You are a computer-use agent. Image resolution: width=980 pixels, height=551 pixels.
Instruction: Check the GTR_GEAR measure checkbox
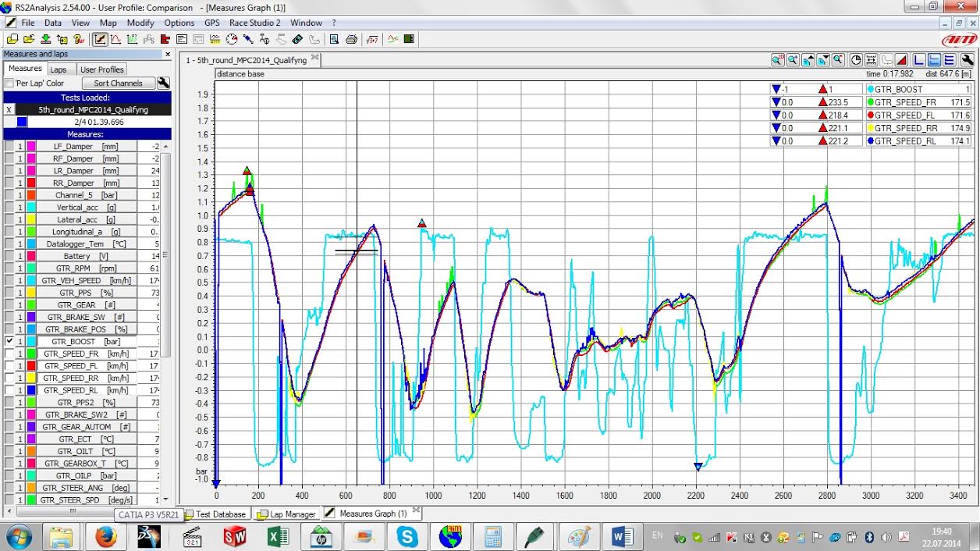[9, 304]
